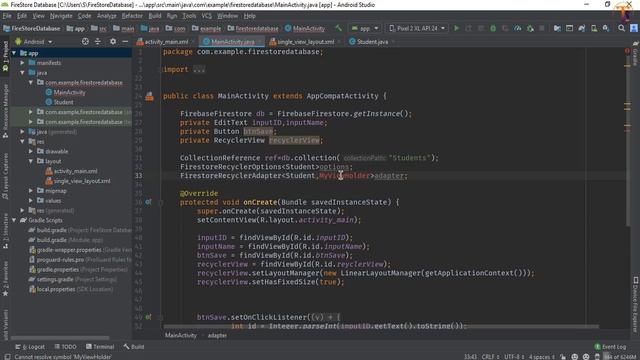Screen dimensions: 640x360
Task: Click the 4 spaces indent setting
Action: [541, 357]
